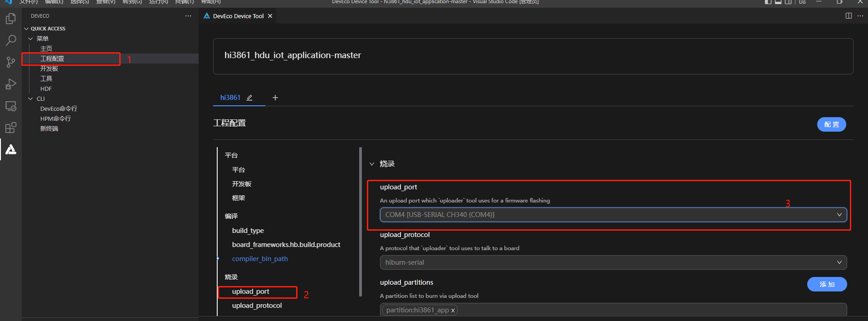This screenshot has width=868, height=321.
Task: Open Customize Layout icon in title bar
Action: pyautogui.click(x=803, y=2)
